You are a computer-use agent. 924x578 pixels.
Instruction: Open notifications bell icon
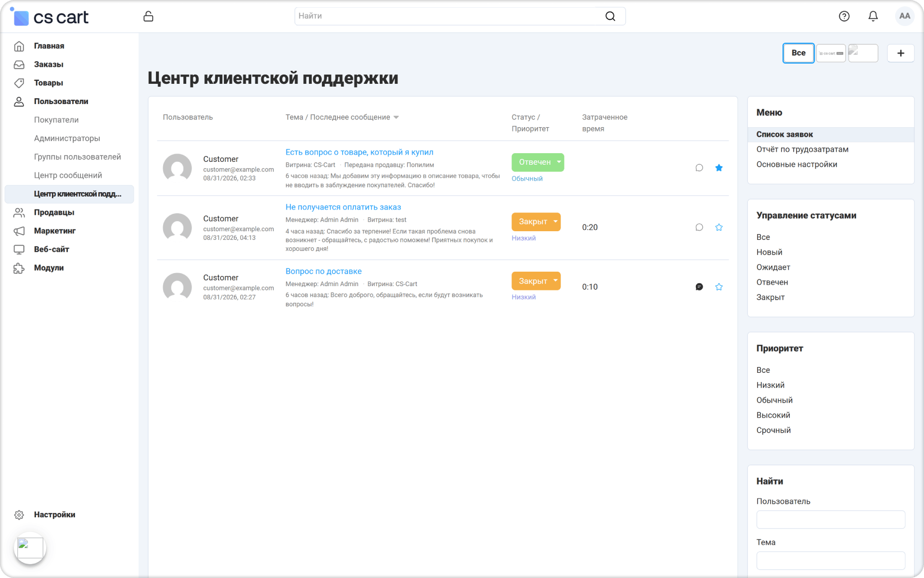click(x=873, y=16)
